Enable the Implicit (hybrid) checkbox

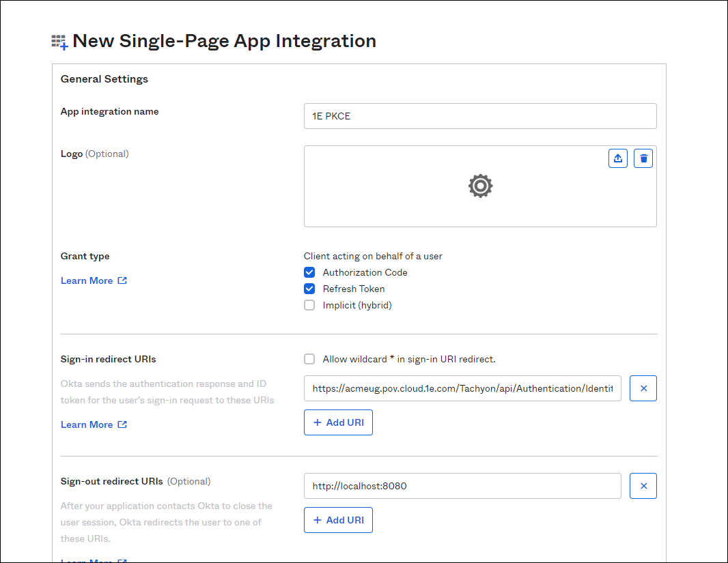[x=309, y=305]
